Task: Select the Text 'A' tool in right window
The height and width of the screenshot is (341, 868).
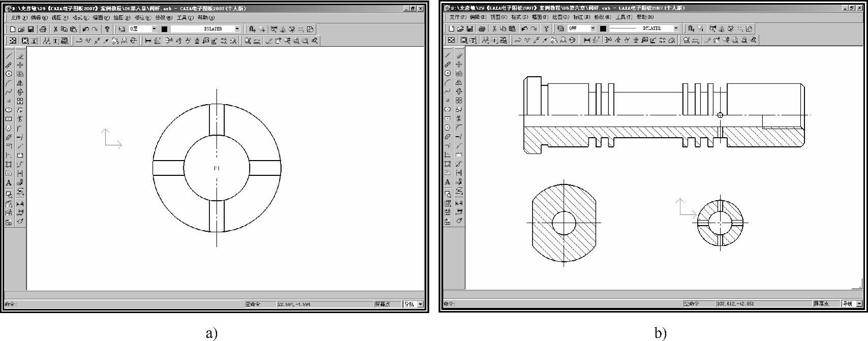Action: 448,182
